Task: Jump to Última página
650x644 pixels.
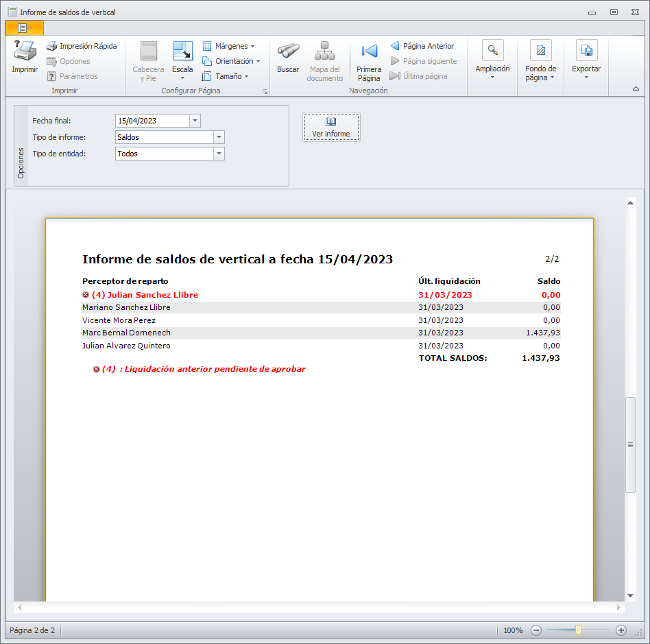Action: (x=419, y=76)
